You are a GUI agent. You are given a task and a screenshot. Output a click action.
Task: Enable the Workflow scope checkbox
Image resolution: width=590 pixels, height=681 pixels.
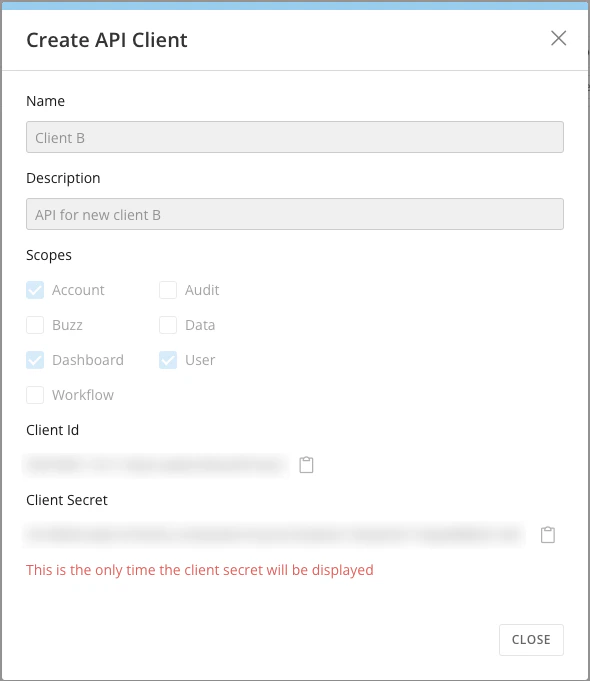pyautogui.click(x=35, y=395)
